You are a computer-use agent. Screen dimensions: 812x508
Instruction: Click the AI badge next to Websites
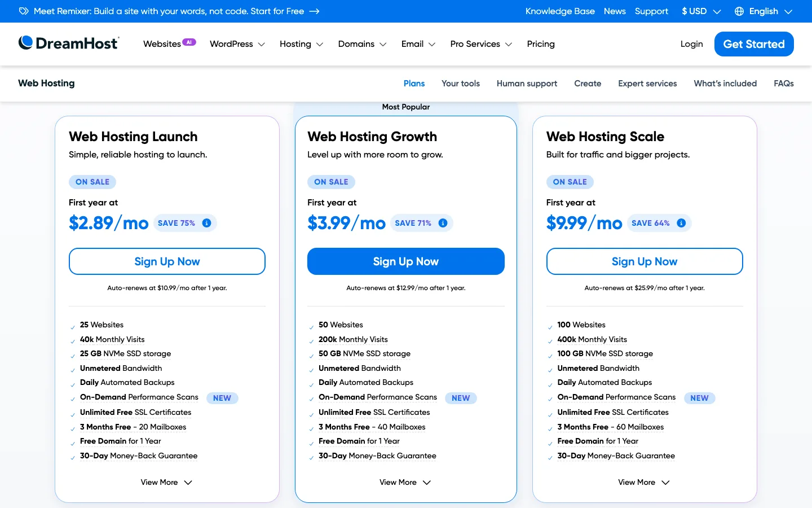(189, 42)
